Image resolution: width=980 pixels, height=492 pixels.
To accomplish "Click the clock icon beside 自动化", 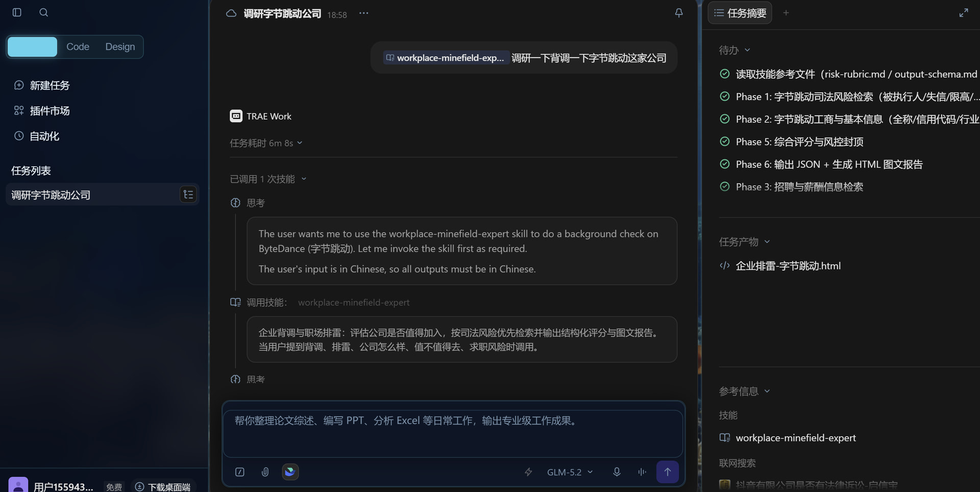I will tap(19, 136).
